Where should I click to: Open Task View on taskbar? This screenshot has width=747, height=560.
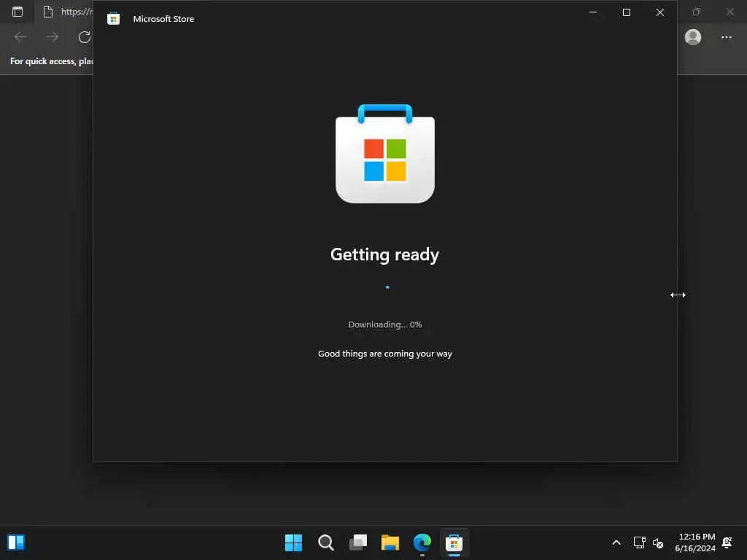[x=358, y=542]
